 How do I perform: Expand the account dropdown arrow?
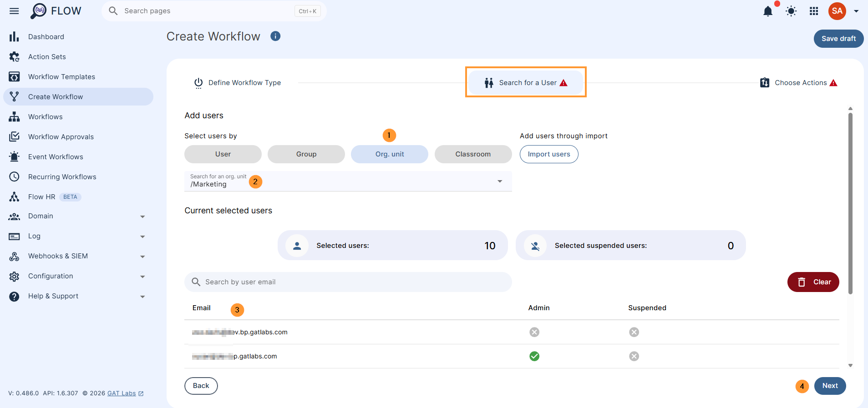(856, 11)
